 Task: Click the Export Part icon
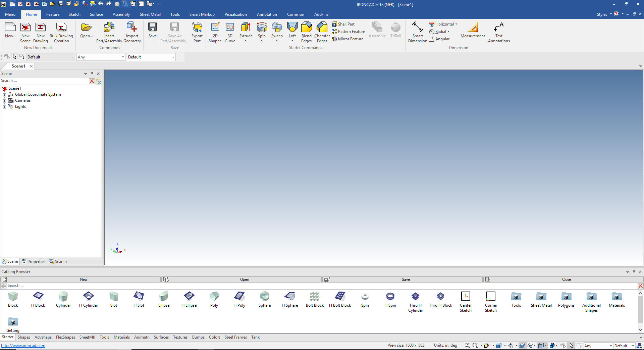pyautogui.click(x=197, y=33)
